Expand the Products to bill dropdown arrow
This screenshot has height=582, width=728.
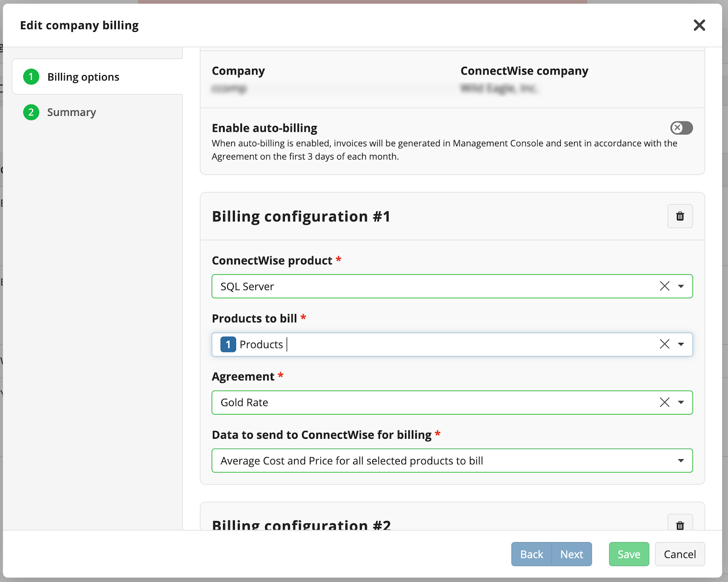(x=681, y=344)
